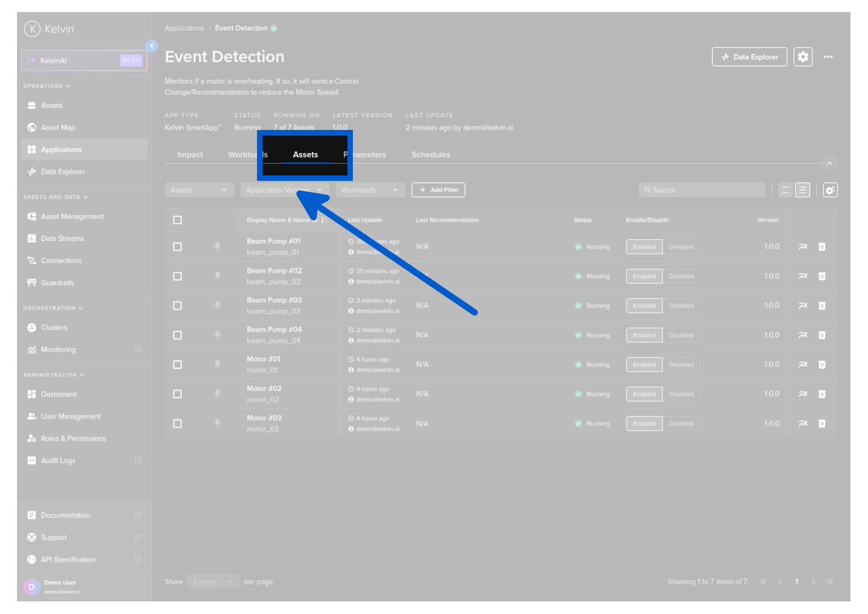Pin the Beam Pump #03 row
This screenshot has height=614, width=868.
click(x=218, y=305)
